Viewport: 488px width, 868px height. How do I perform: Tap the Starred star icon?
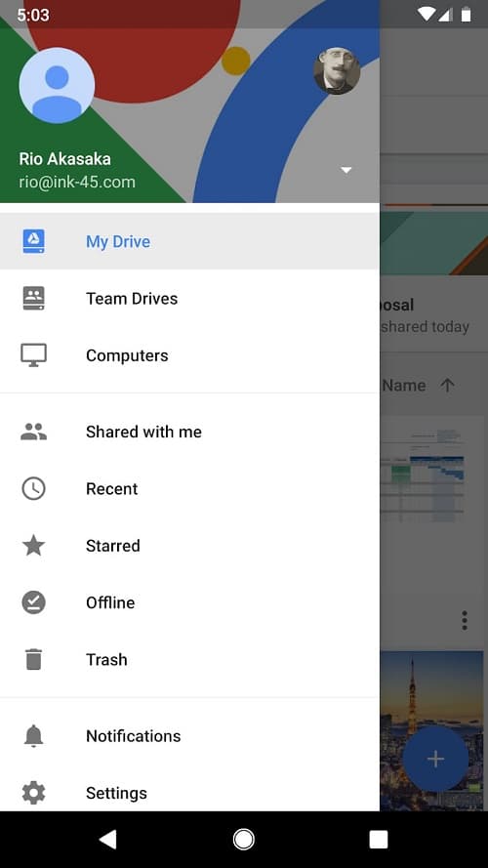tap(34, 545)
